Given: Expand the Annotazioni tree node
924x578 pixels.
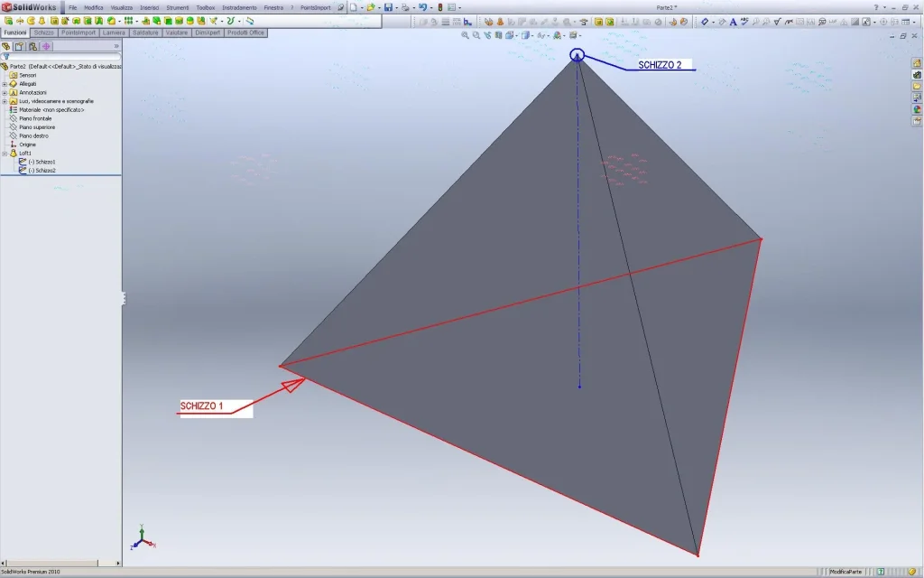Looking at the screenshot, I should (5, 93).
